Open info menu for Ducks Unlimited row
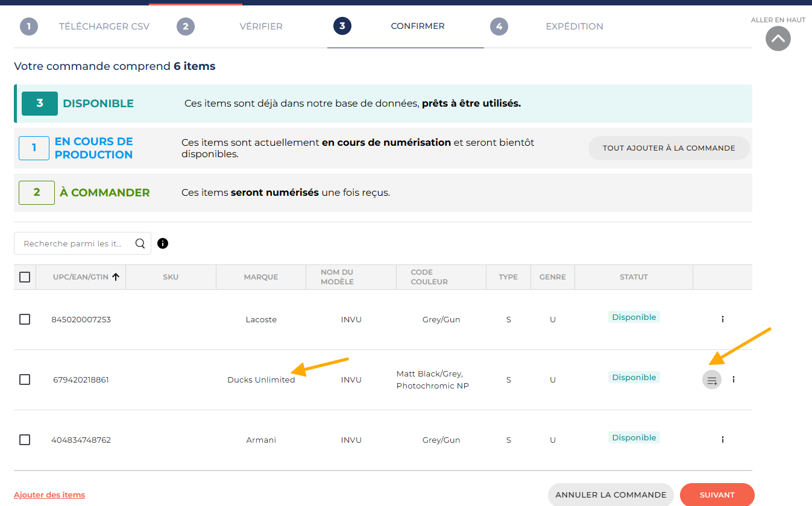812x506 pixels. coord(734,379)
